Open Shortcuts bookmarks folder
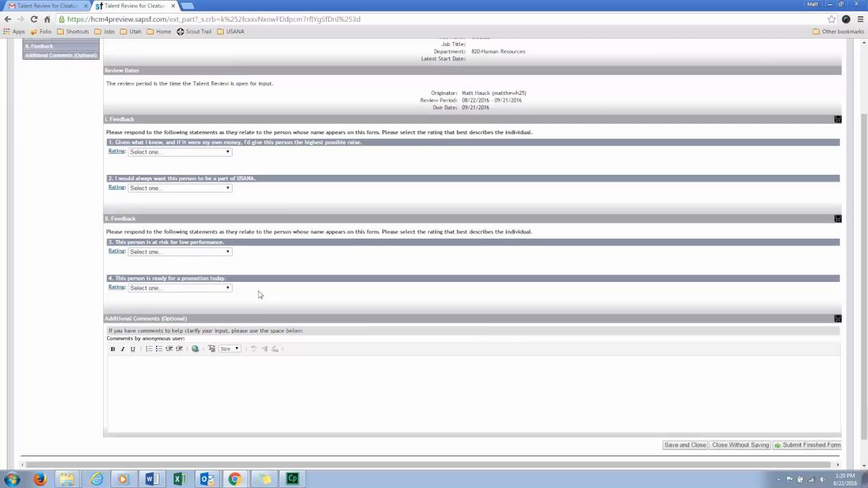 pyautogui.click(x=73, y=31)
